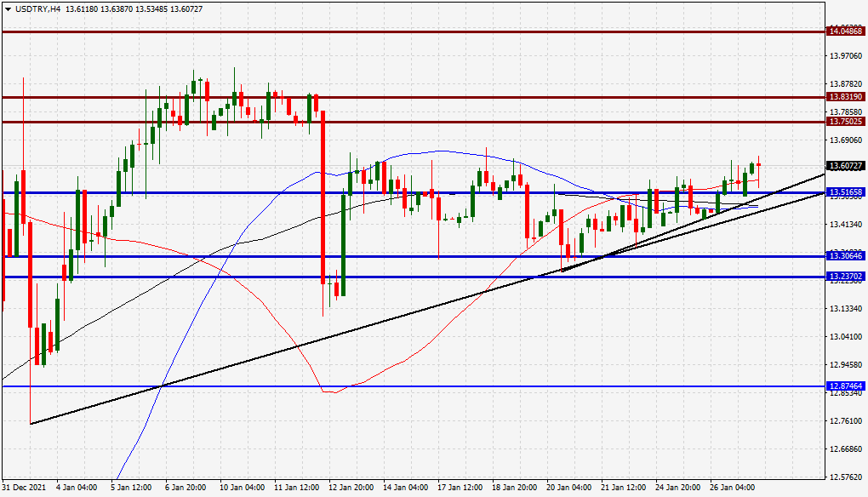The image size is (868, 497).
Task: Click the 6 Jan 20:00 time label
Action: coord(186,488)
